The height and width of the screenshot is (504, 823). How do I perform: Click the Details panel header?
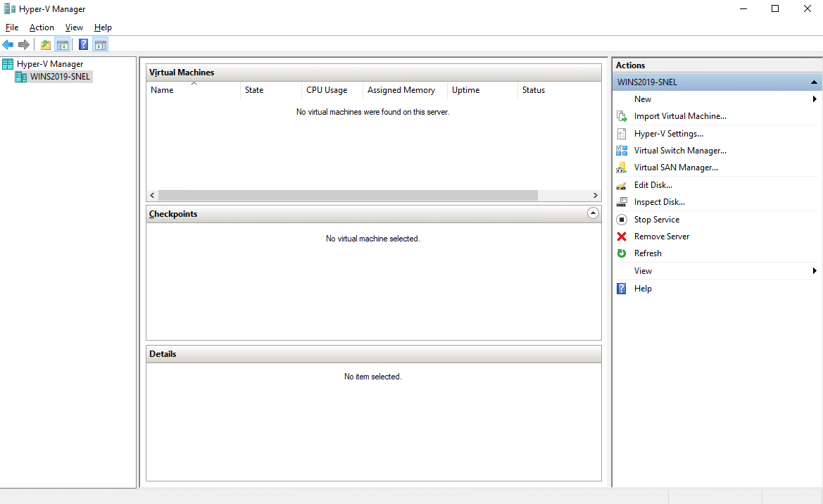(374, 354)
